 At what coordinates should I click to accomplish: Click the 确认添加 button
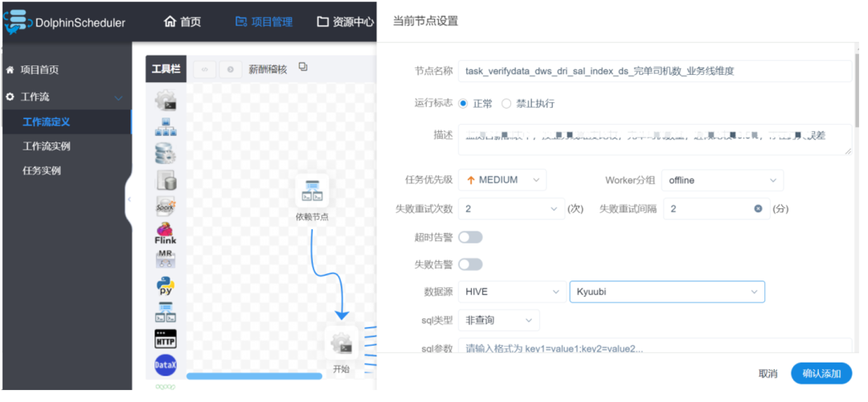[x=821, y=374]
